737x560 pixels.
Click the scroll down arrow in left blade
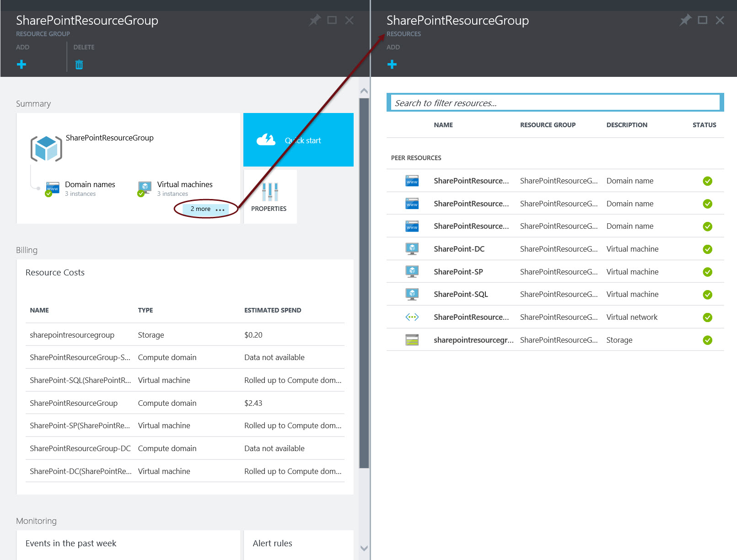pyautogui.click(x=364, y=548)
